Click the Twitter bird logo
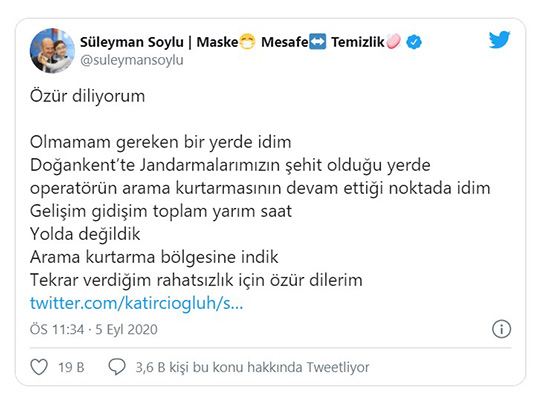The height and width of the screenshot is (398, 550). click(x=499, y=39)
